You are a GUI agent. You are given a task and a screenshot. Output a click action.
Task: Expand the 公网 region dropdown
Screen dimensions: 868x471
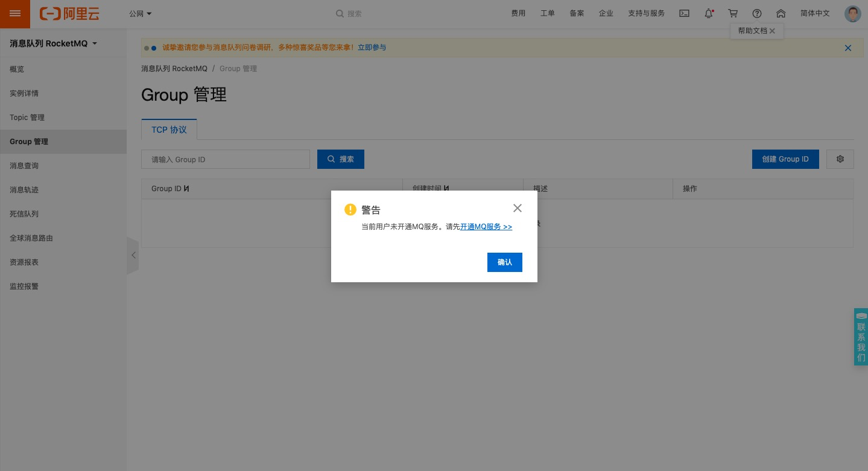point(141,13)
